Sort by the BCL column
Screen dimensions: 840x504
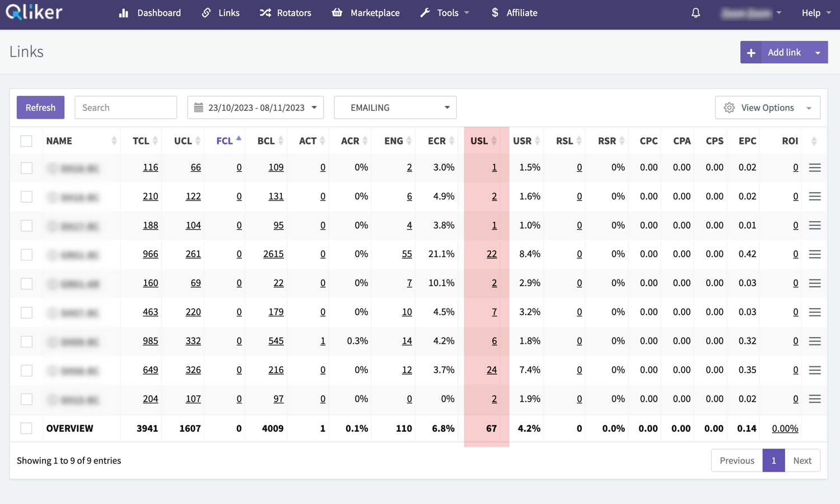[266, 141]
